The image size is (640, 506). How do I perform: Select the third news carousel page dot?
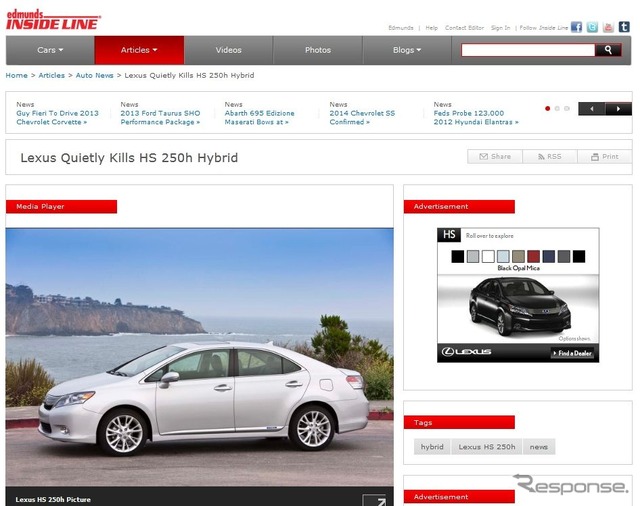pos(567,109)
